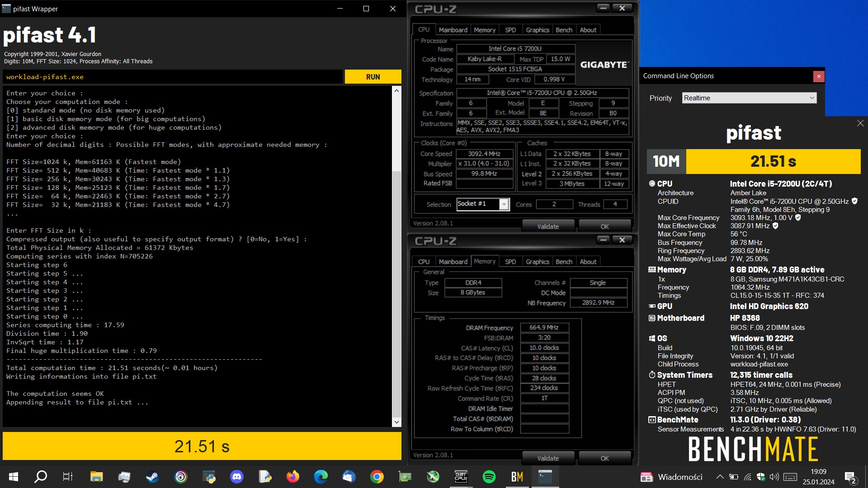Open Task View on the taskbar

68,477
